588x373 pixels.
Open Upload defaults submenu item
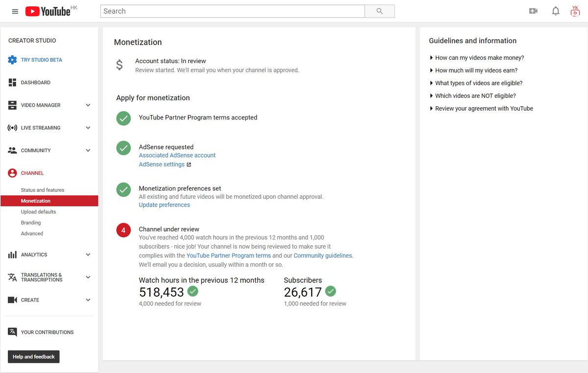point(38,212)
